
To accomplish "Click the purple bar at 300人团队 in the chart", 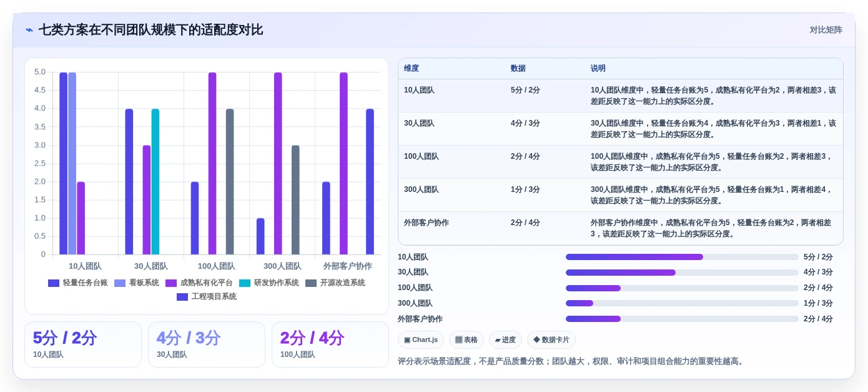I will click(278, 163).
